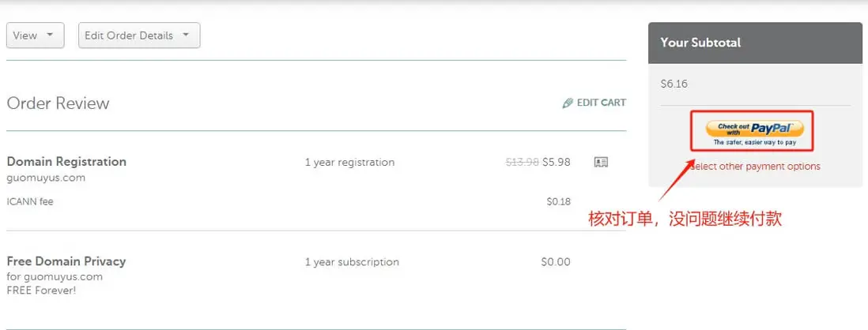Click the Order Review heading
Image resolution: width=868 pixels, height=330 pixels.
pos(58,103)
